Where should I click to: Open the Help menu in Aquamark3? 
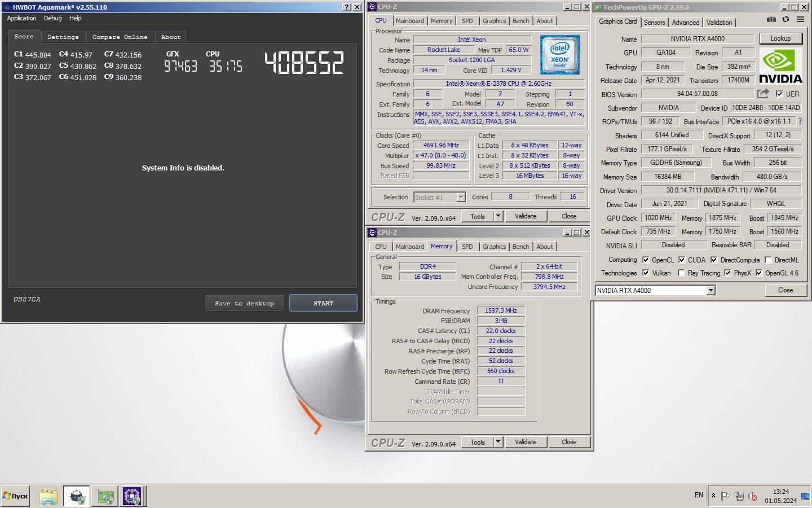(x=76, y=18)
